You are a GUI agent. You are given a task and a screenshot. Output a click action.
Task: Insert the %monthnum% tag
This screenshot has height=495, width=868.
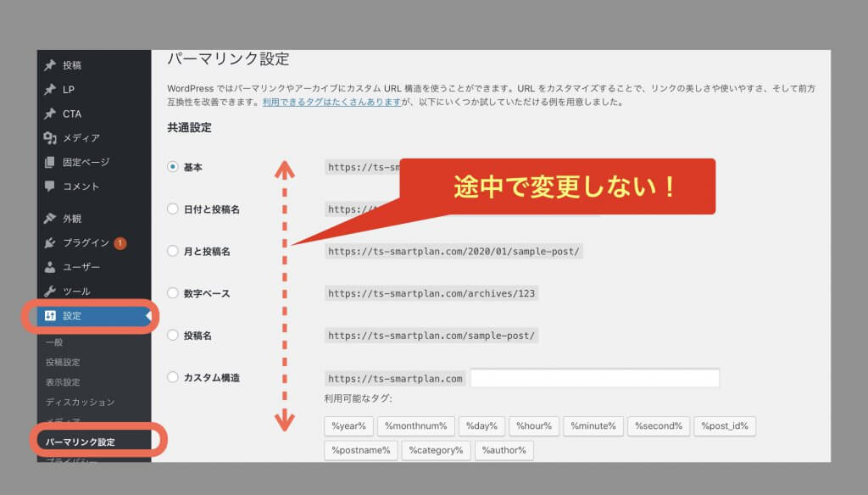click(415, 426)
